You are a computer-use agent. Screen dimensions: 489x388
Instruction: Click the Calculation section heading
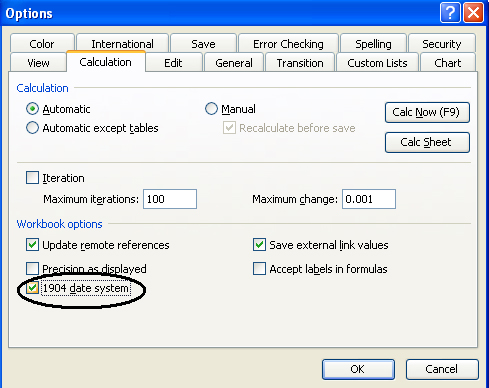pyautogui.click(x=42, y=88)
